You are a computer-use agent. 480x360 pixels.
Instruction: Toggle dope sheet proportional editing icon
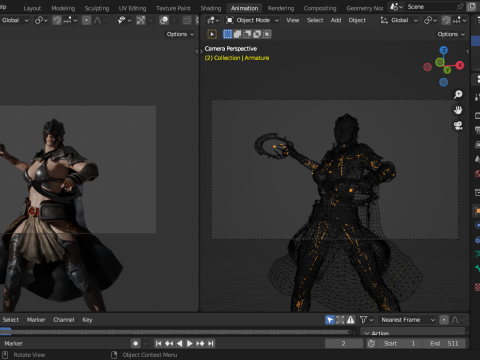tap(444, 320)
